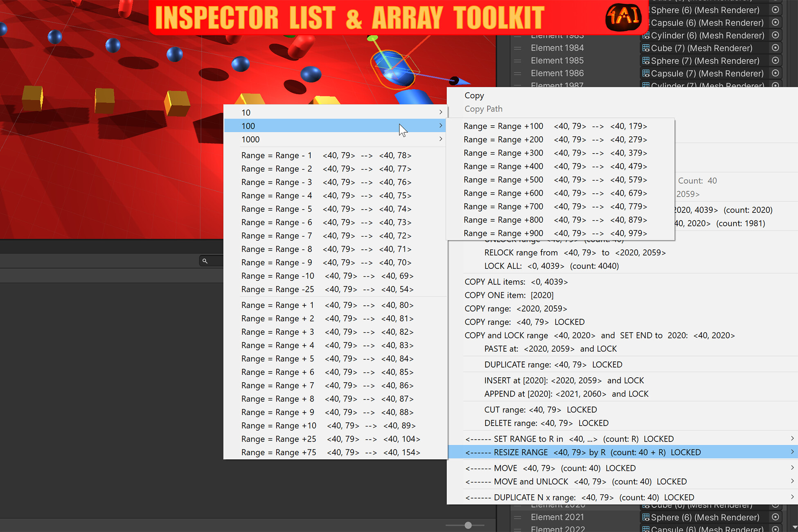Select Element 2021 label
The height and width of the screenshot is (532, 798).
click(x=557, y=517)
